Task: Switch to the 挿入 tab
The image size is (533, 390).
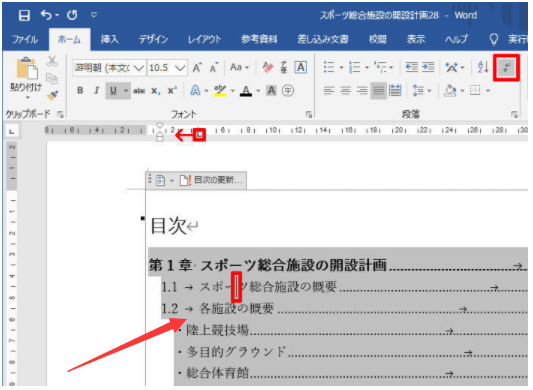Action: point(109,39)
